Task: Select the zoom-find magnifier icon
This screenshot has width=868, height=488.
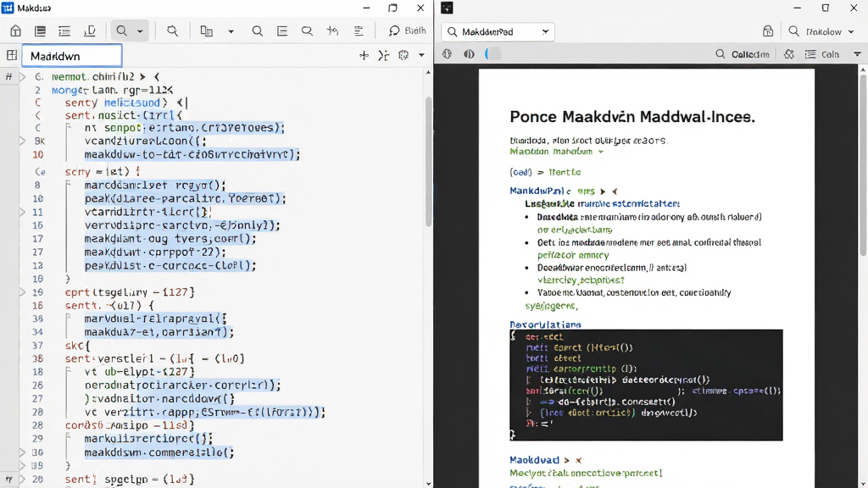Action: point(172,31)
